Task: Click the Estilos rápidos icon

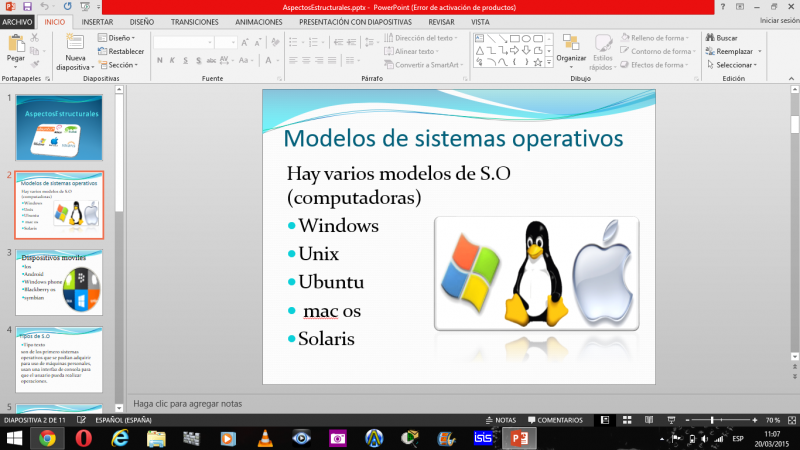Action: pos(603,43)
